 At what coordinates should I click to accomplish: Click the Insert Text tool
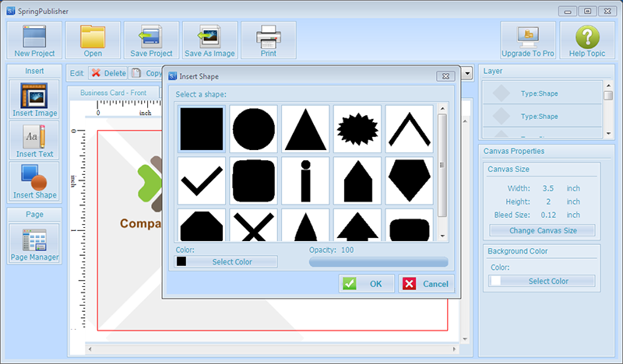click(x=34, y=140)
